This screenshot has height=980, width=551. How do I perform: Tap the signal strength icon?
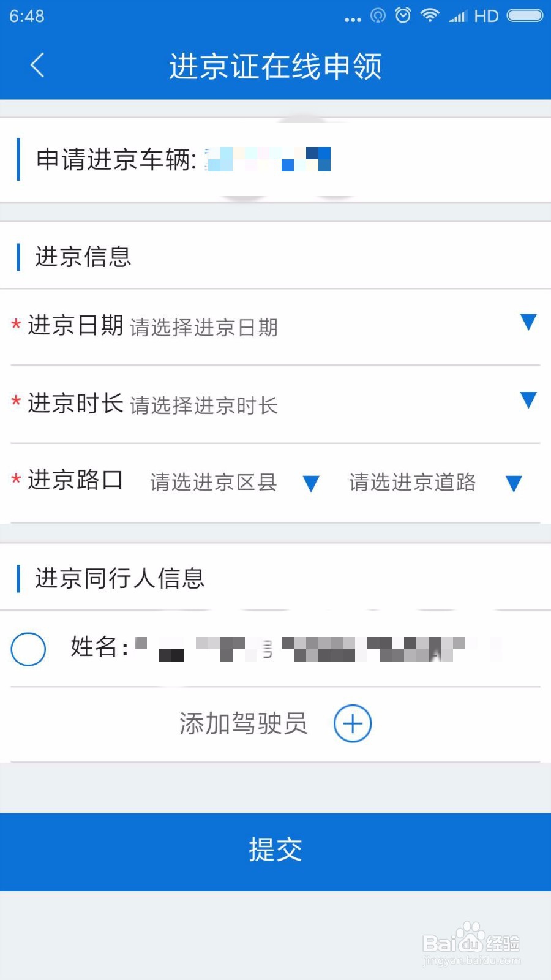tap(457, 16)
